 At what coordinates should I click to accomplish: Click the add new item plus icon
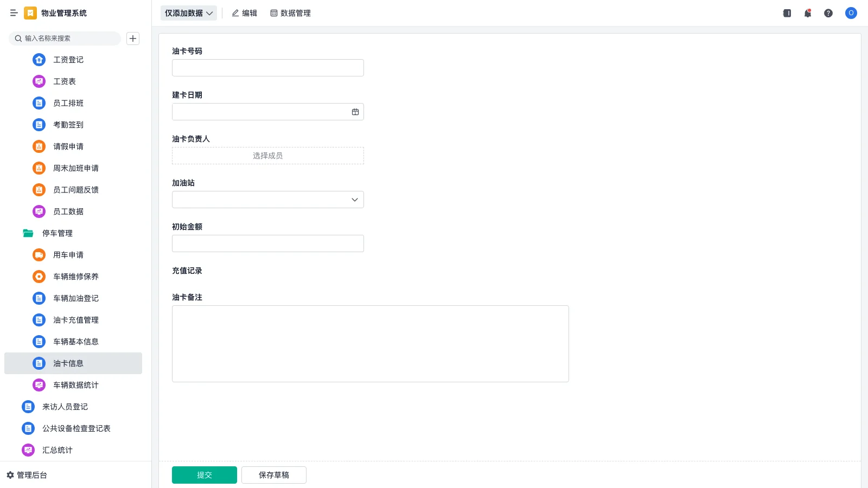point(133,38)
